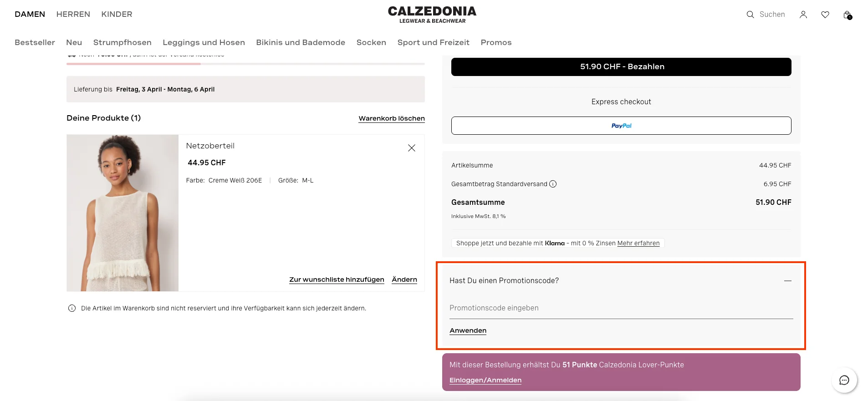This screenshot has width=868, height=401.
Task: Open the DAMEN menu
Action: tap(30, 14)
